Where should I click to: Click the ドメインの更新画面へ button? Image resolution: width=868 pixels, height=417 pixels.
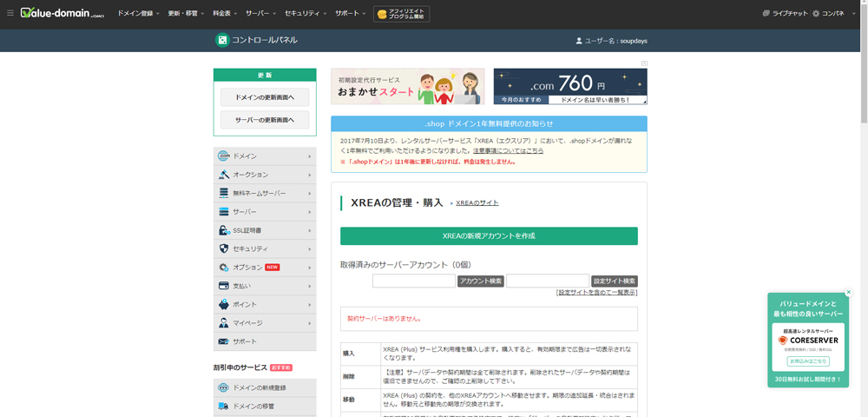(x=265, y=97)
